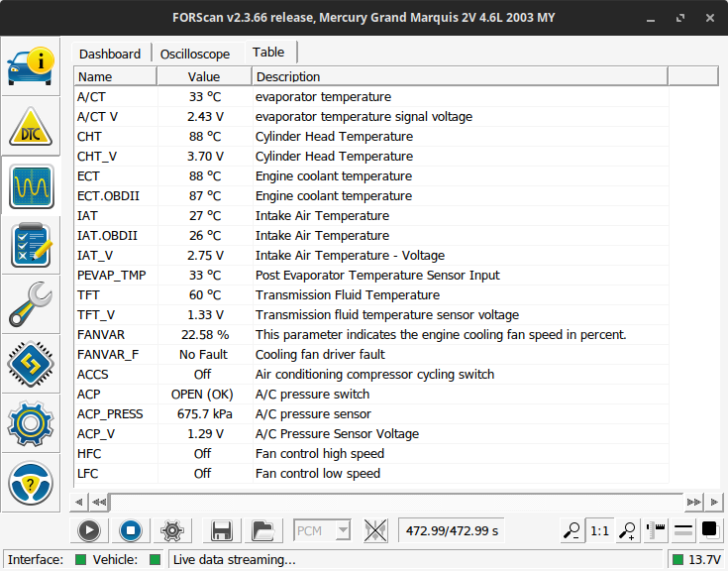Switch to the Dashboard tab
Screen dimensions: 728x571
click(110, 54)
